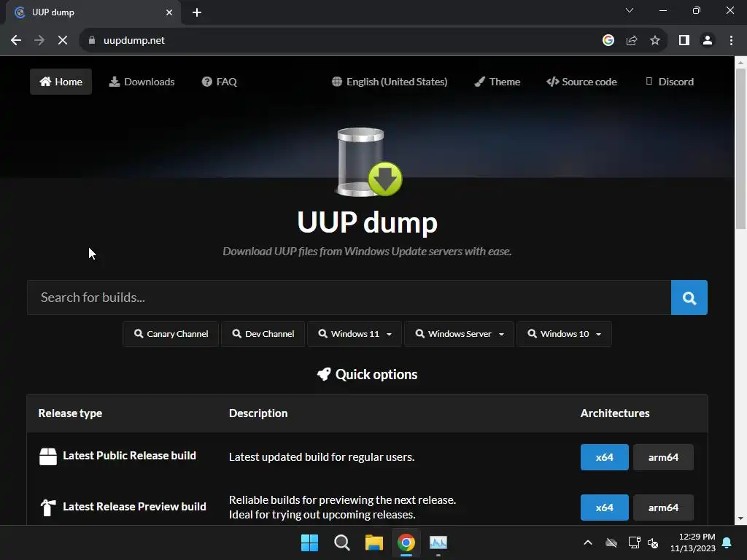Open the notifications bell

point(727,542)
